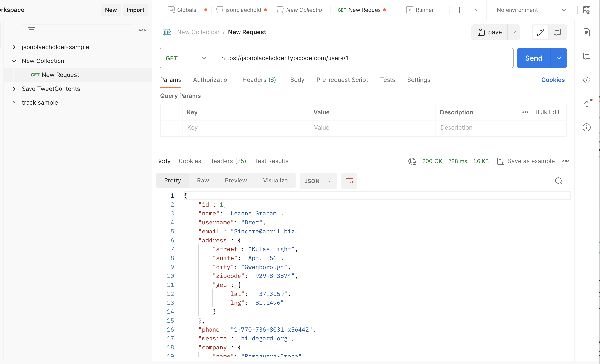This screenshot has width=600, height=364.
Task: Open the JSON format dropdown
Action: [x=318, y=181]
